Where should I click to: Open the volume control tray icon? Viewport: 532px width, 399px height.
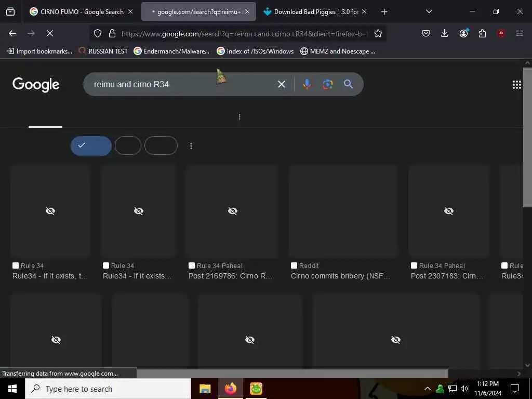464,389
